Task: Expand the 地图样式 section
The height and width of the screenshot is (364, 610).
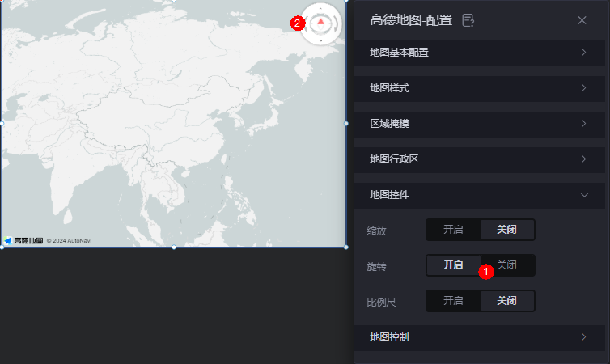Action: point(479,88)
